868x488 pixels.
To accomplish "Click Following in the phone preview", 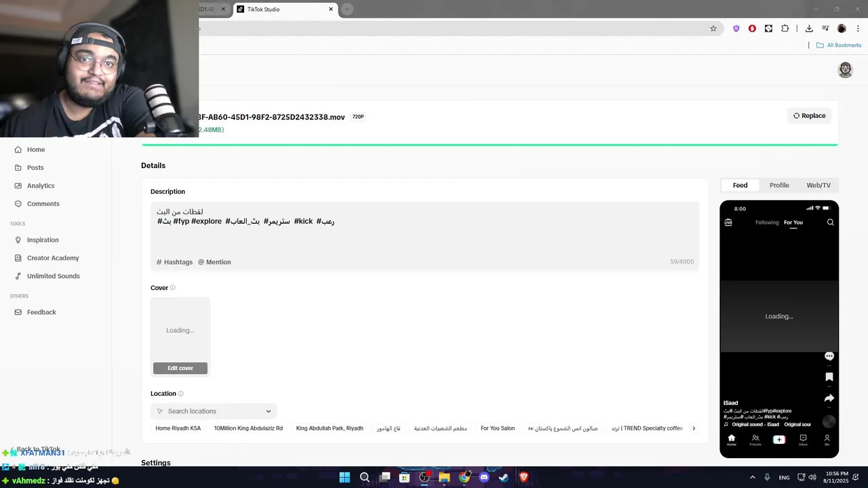I will tap(767, 222).
